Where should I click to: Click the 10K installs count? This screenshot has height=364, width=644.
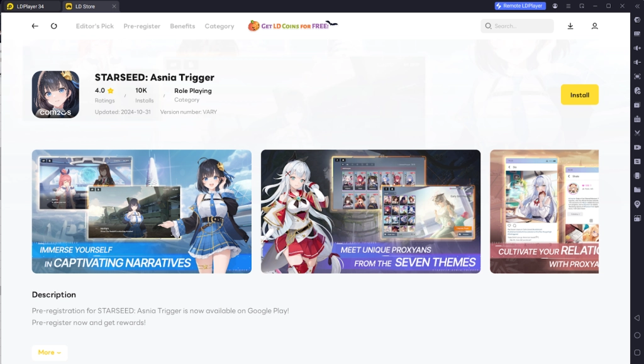(141, 91)
